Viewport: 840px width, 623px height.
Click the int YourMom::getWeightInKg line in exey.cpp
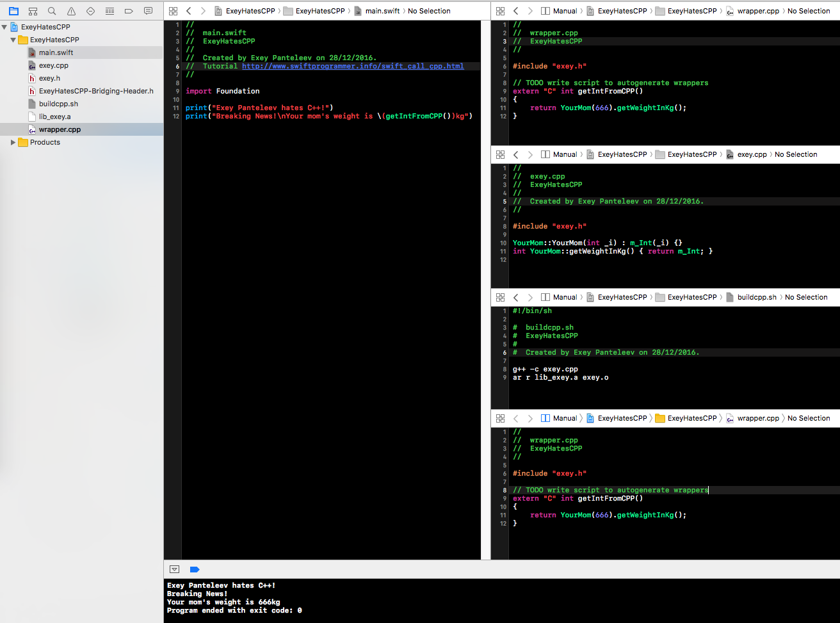click(x=613, y=251)
